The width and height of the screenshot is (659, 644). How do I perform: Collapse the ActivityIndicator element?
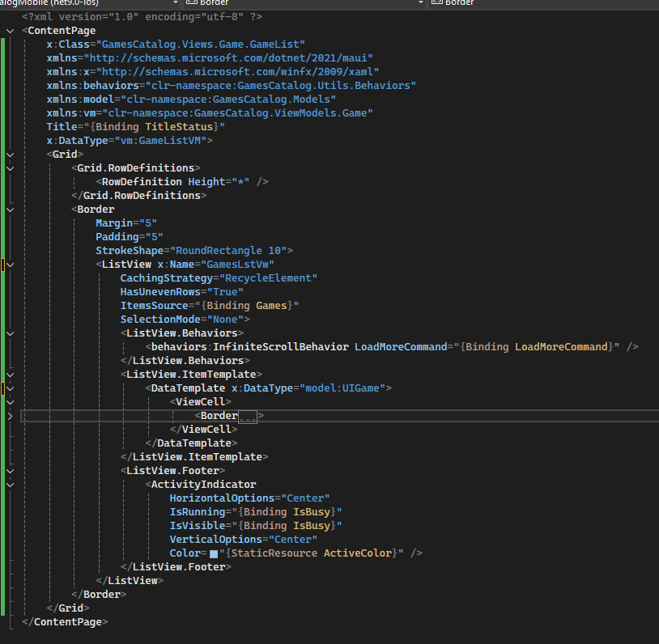[x=10, y=484]
